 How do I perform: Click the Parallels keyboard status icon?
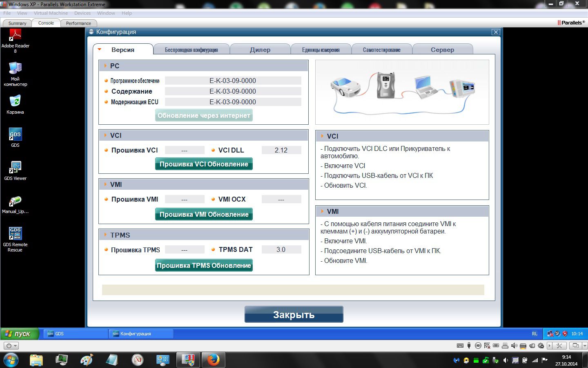point(460,346)
